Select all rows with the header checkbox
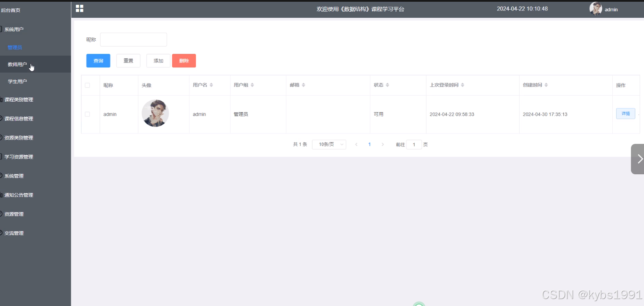 click(87, 85)
